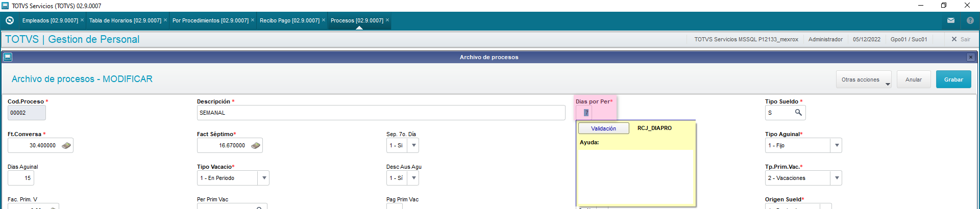The image size is (980, 209).
Task: Close the Por Procedimientos tab
Action: pos(253,20)
